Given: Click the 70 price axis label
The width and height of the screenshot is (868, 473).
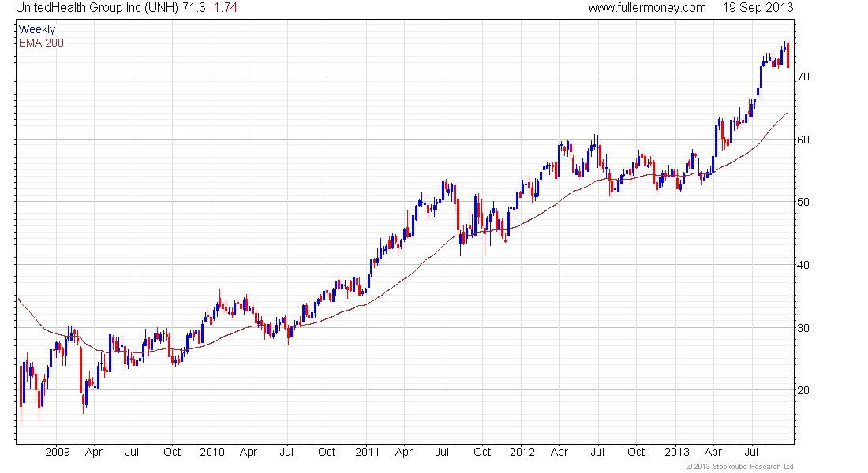Looking at the screenshot, I should tap(803, 76).
